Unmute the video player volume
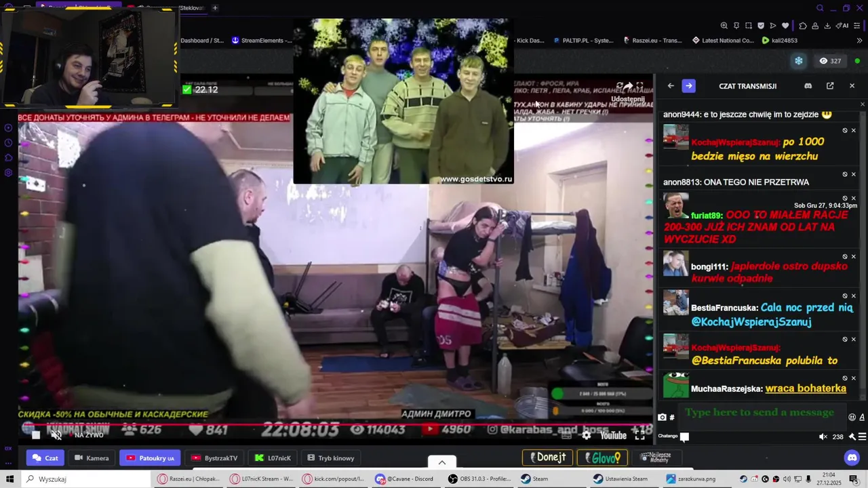The image size is (868, 488). point(57,435)
